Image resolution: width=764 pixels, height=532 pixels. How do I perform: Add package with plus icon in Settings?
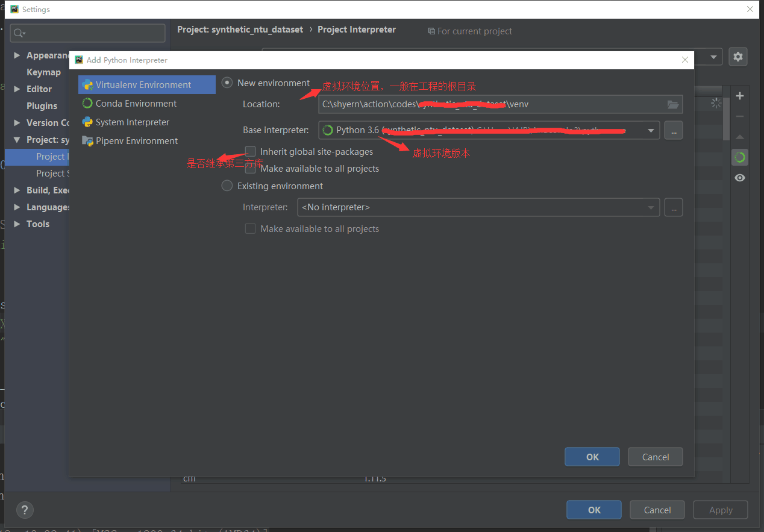[x=740, y=96]
